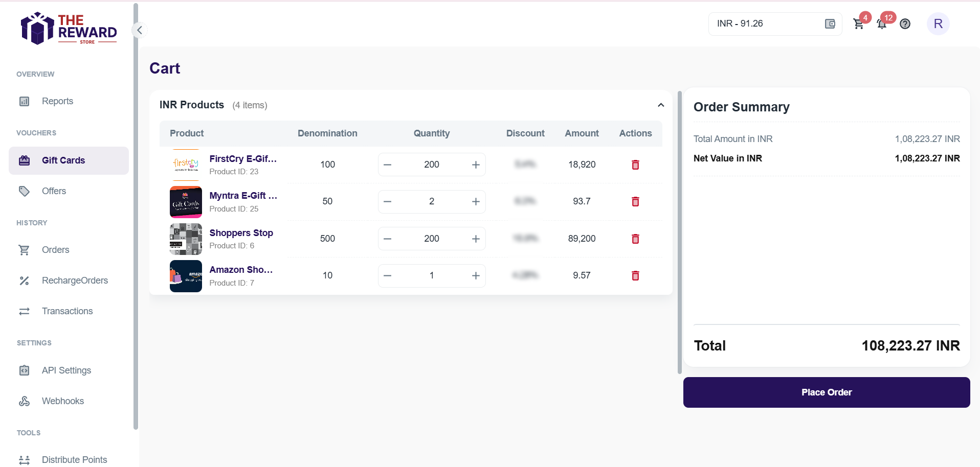Collapse the sidebar with the chevron button
This screenshot has width=980, height=467.
tap(139, 30)
